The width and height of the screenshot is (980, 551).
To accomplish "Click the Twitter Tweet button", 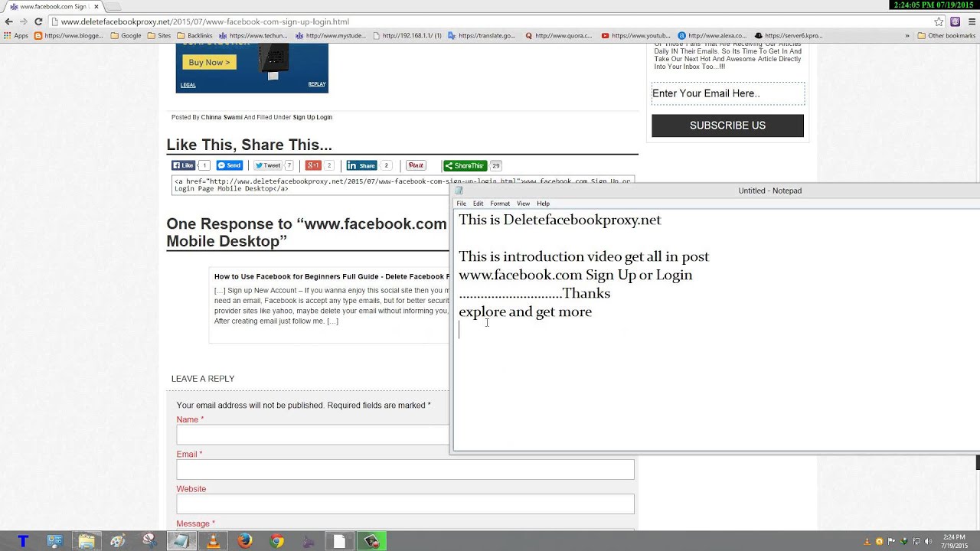I will (268, 165).
